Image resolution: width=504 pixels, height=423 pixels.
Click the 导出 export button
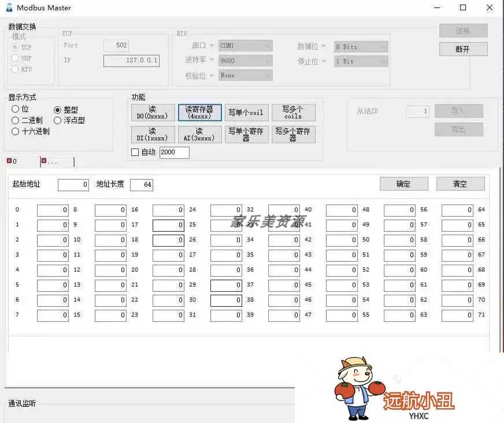459,129
